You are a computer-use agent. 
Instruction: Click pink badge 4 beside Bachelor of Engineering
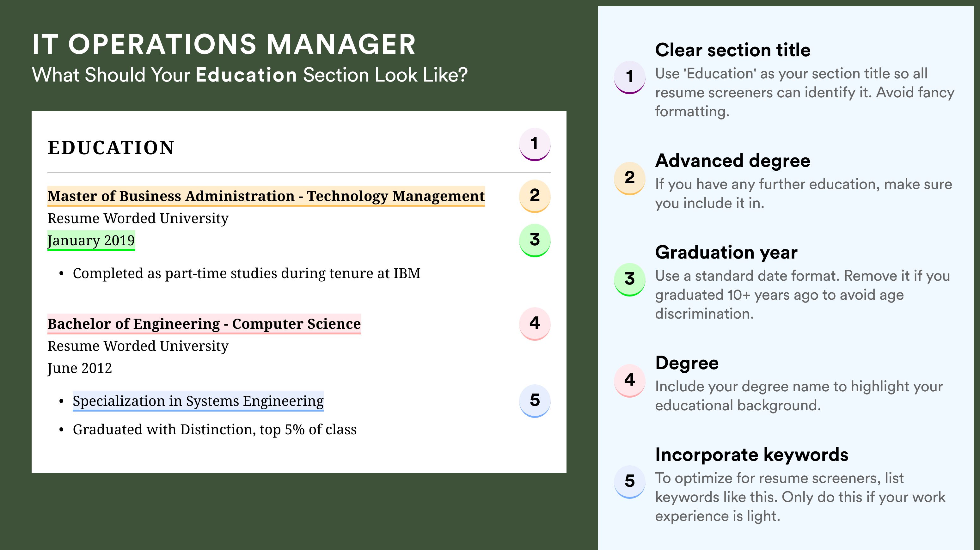coord(535,323)
